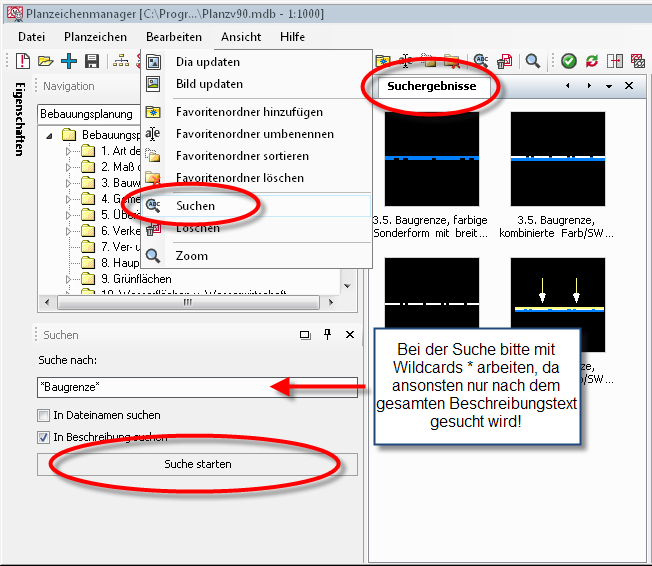Choose 'Suchen' from the Bearbeiten menu

pyautogui.click(x=195, y=205)
